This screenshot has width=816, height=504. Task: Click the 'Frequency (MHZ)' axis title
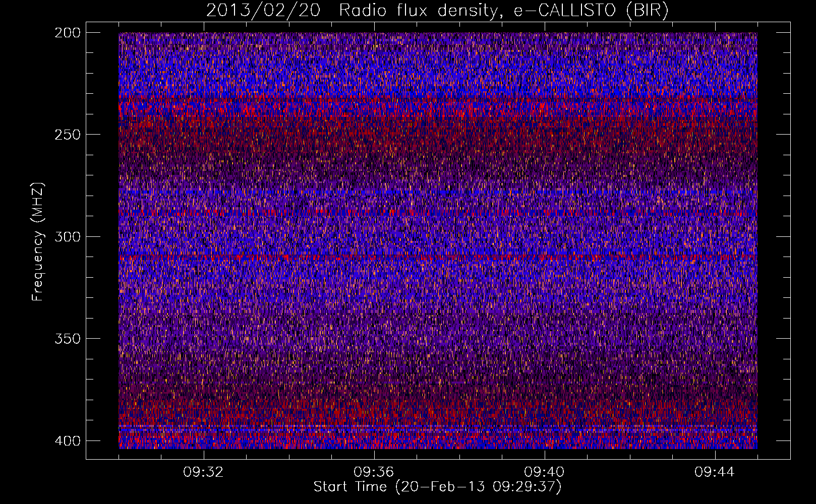coord(38,241)
